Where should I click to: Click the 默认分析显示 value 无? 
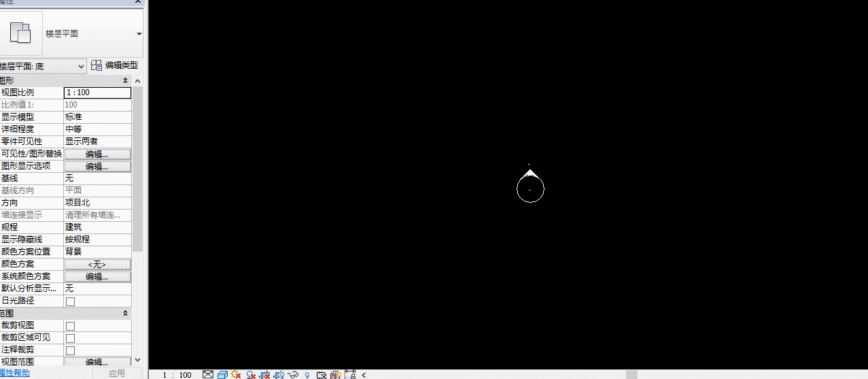pos(97,289)
